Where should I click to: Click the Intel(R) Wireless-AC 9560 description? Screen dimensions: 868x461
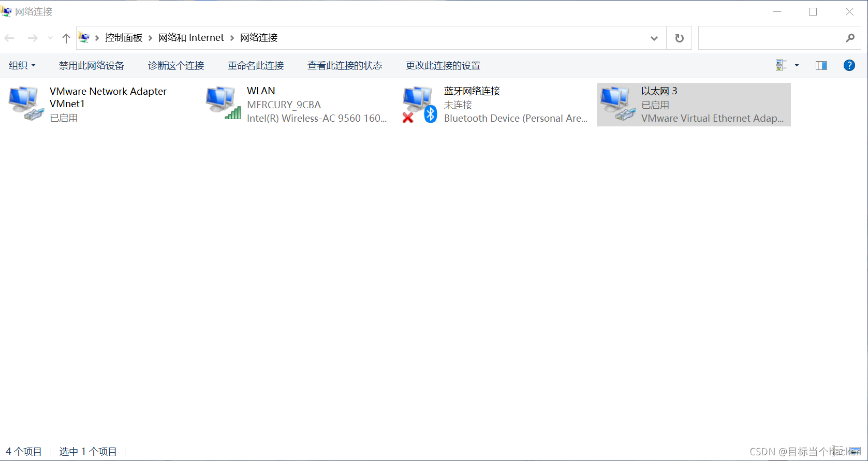317,118
